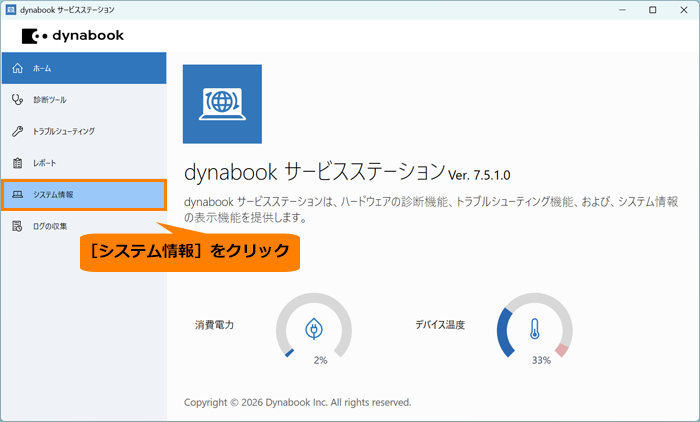Image resolution: width=700 pixels, height=422 pixels.
Task: Click the 33% device temperature value
Action: [541, 360]
